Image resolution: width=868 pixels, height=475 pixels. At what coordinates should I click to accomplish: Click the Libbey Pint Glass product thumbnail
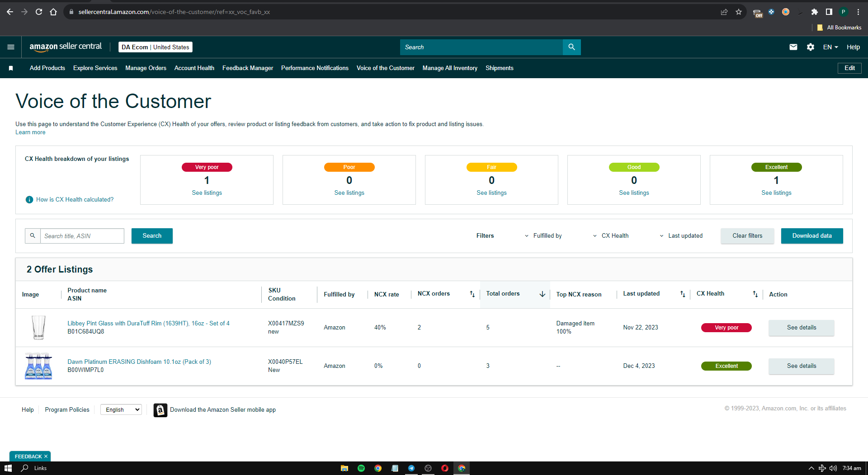pos(38,328)
